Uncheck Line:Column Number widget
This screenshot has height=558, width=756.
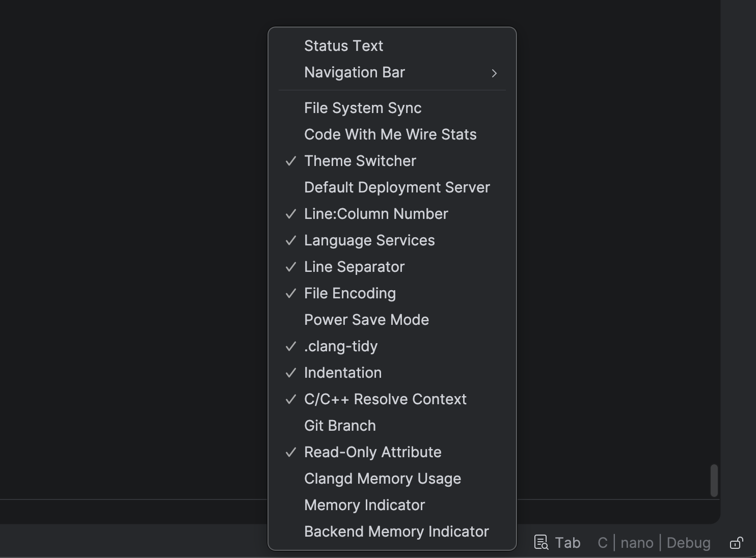point(392,214)
